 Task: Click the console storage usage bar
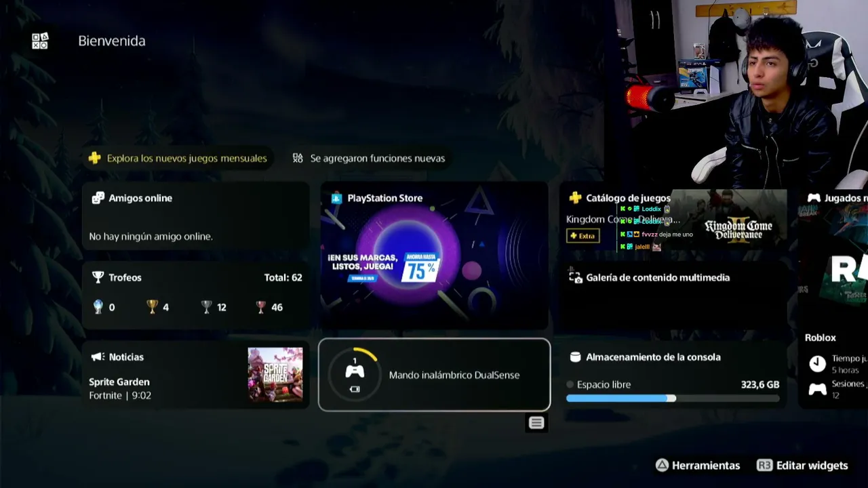(x=673, y=399)
